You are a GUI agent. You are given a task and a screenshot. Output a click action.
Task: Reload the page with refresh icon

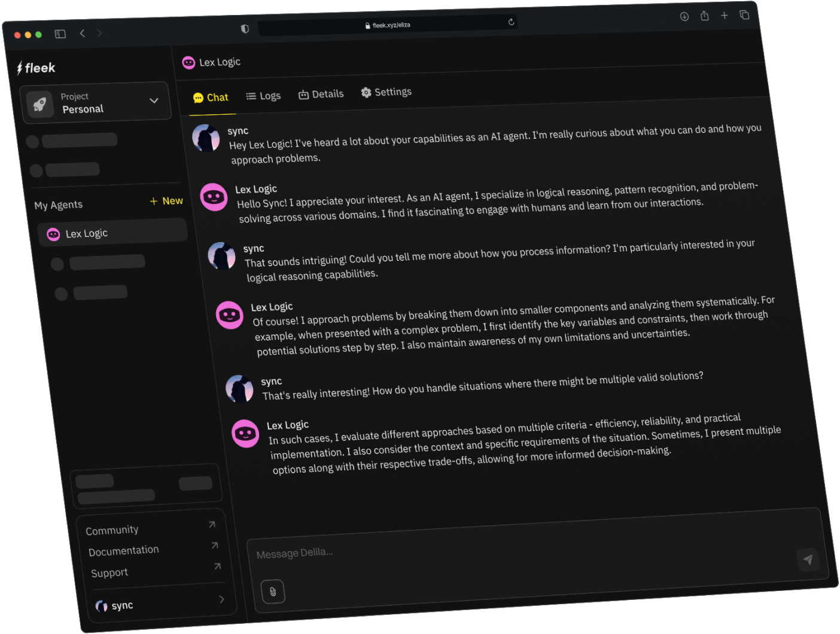click(x=511, y=22)
